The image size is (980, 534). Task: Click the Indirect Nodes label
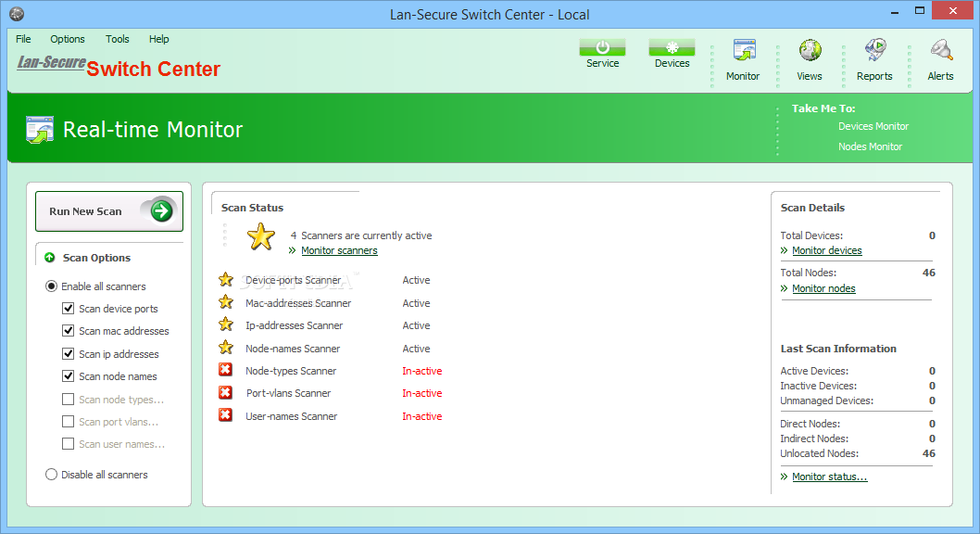point(814,439)
